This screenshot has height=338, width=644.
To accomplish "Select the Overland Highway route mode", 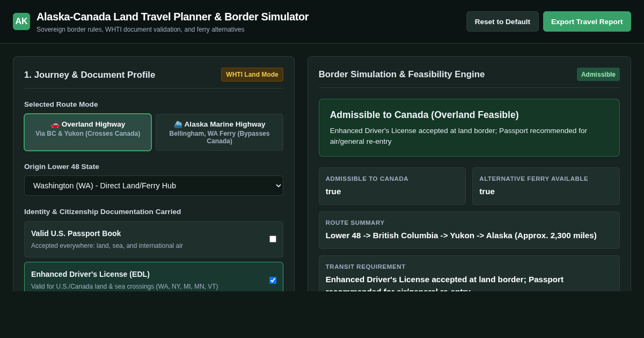I will tap(88, 132).
